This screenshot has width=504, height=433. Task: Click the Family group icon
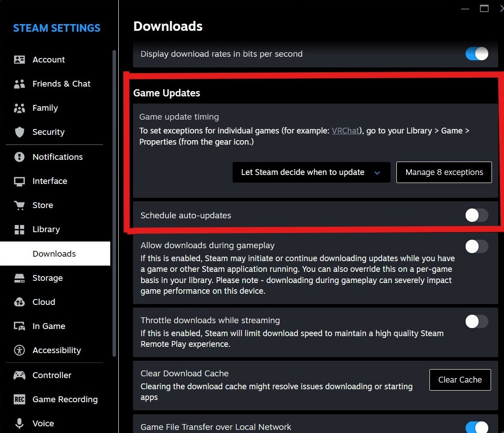tap(19, 108)
